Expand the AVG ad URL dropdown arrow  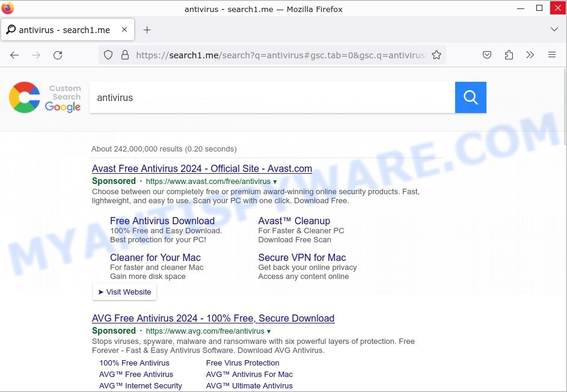click(269, 331)
